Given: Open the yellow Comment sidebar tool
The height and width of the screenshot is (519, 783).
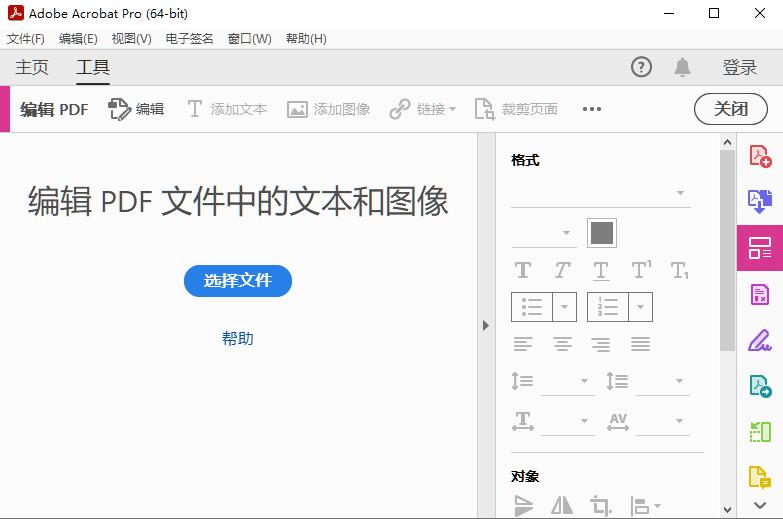Looking at the screenshot, I should pyautogui.click(x=760, y=477).
